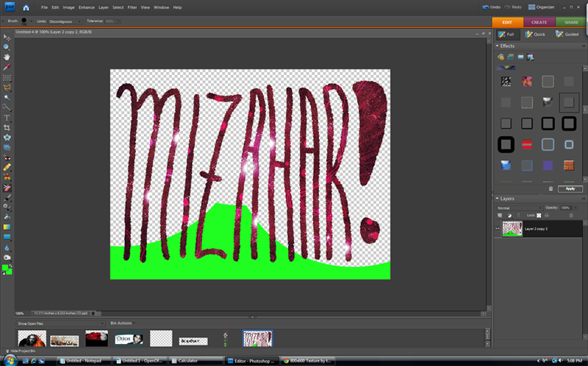Select the Cookie Cutter tool
The image size is (588, 366).
click(7, 137)
